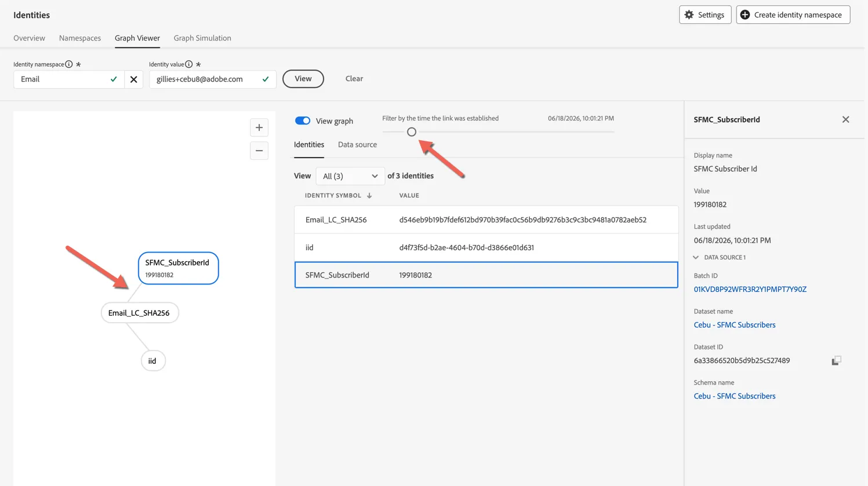
Task: Click the Settings gear button
Action: point(705,15)
